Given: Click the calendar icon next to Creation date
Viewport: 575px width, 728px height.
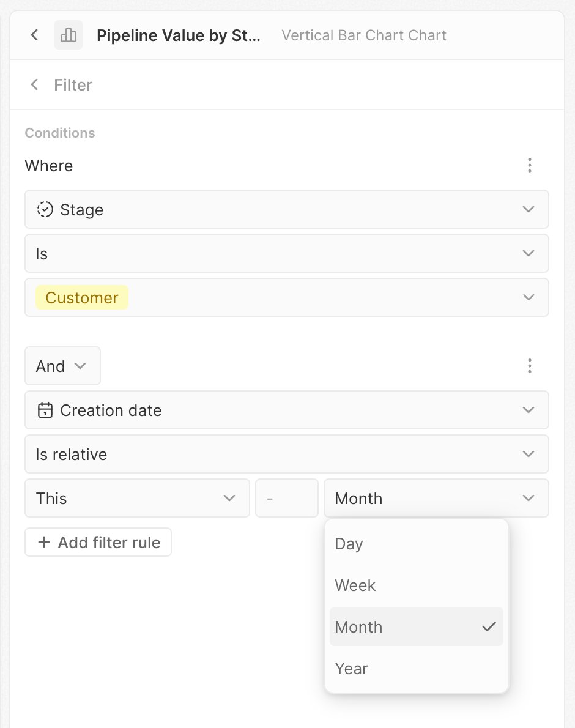Looking at the screenshot, I should tap(45, 410).
